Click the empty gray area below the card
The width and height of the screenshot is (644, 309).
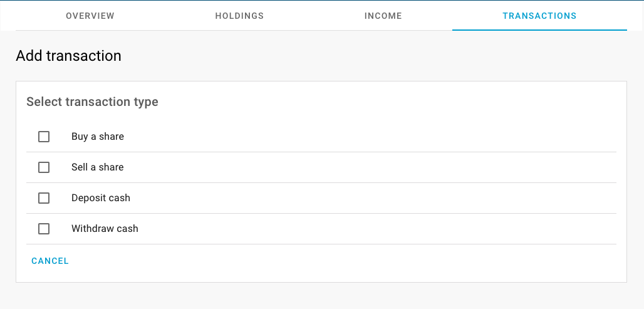321,296
